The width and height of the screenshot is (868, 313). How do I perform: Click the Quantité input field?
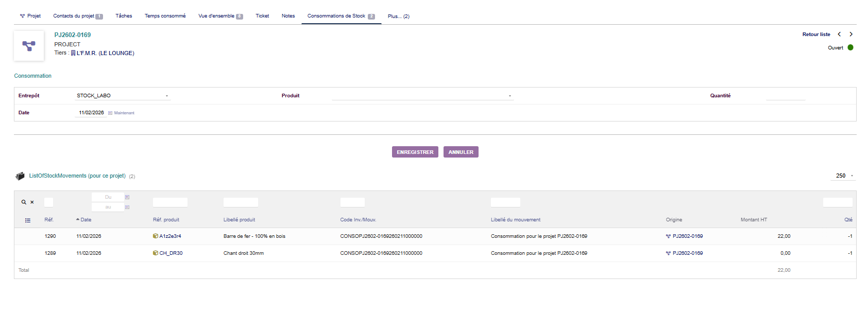click(x=785, y=96)
